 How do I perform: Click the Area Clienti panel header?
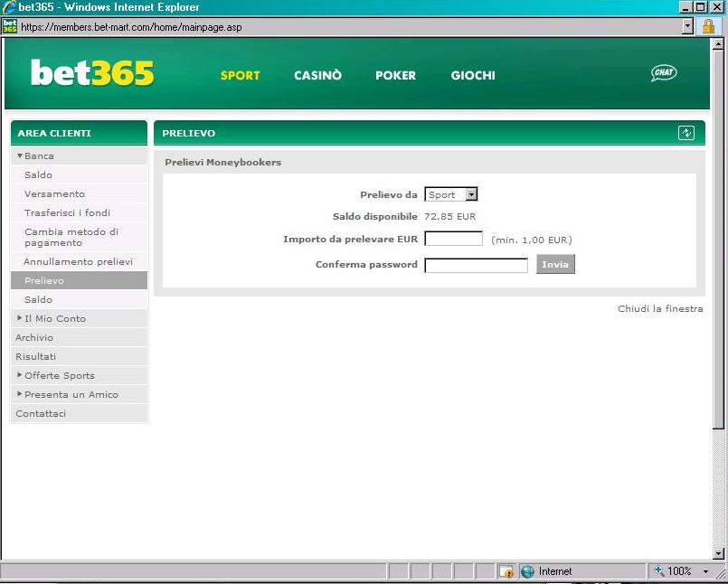[x=79, y=133]
